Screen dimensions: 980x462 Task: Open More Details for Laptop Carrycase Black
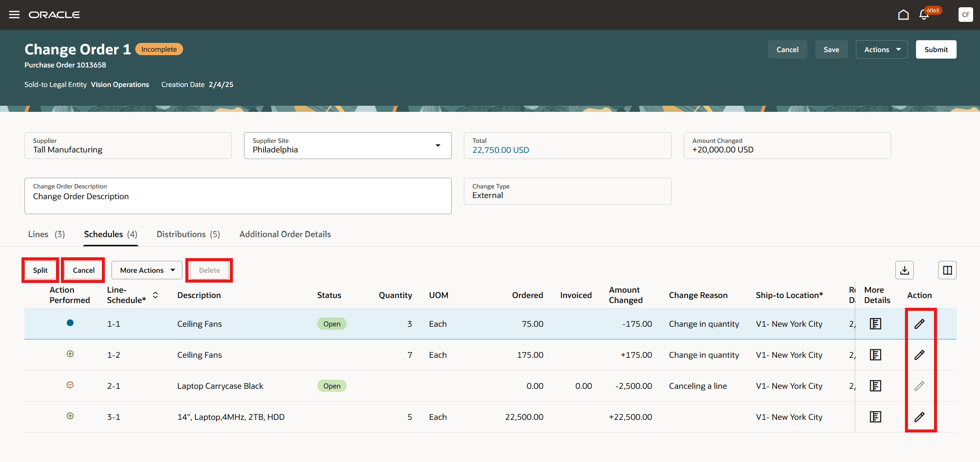click(875, 386)
